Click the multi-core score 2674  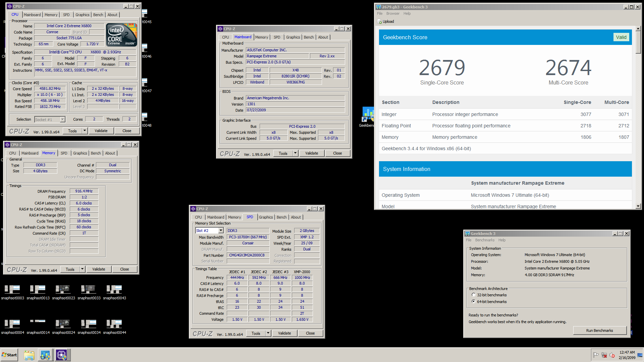pyautogui.click(x=568, y=68)
